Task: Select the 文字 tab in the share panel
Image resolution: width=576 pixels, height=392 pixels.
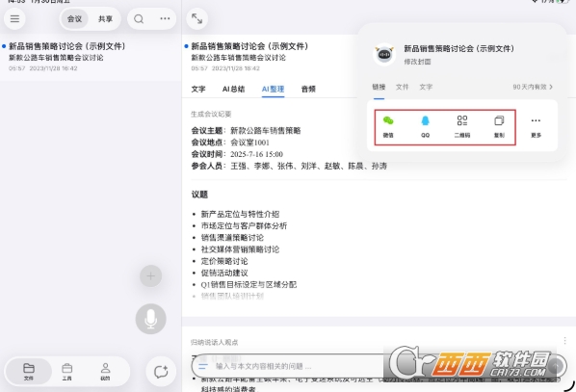Action: 426,87
